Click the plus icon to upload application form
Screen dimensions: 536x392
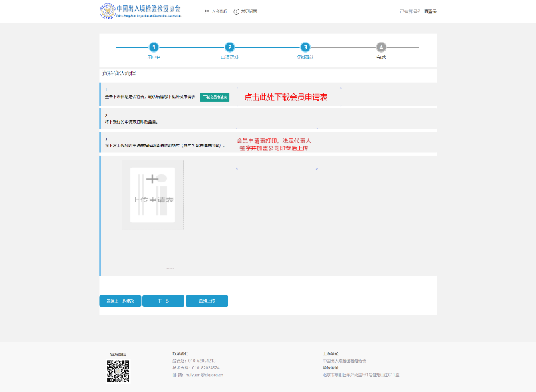click(x=152, y=179)
